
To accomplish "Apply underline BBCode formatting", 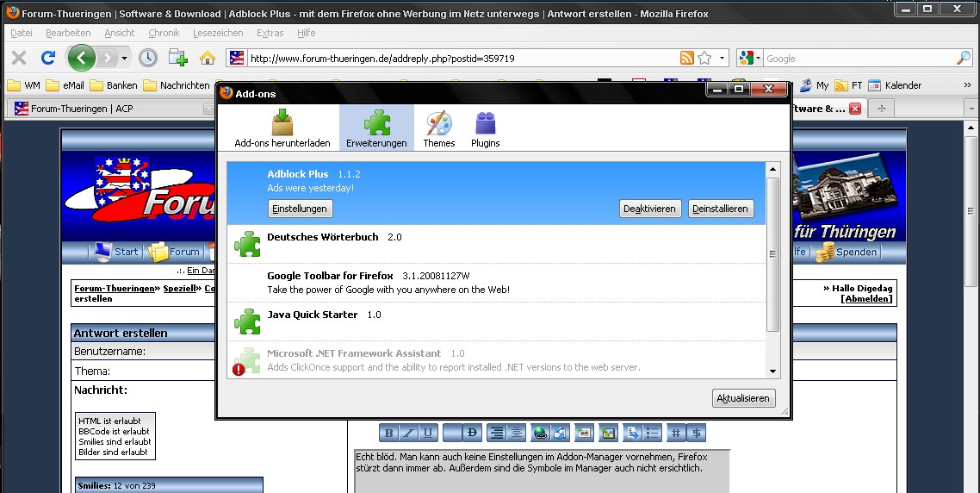I will [427, 433].
